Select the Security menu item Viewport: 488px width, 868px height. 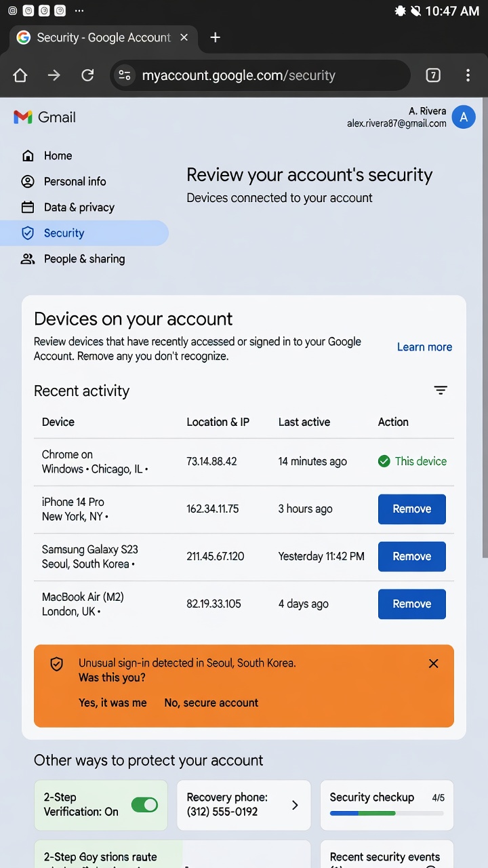click(84, 233)
